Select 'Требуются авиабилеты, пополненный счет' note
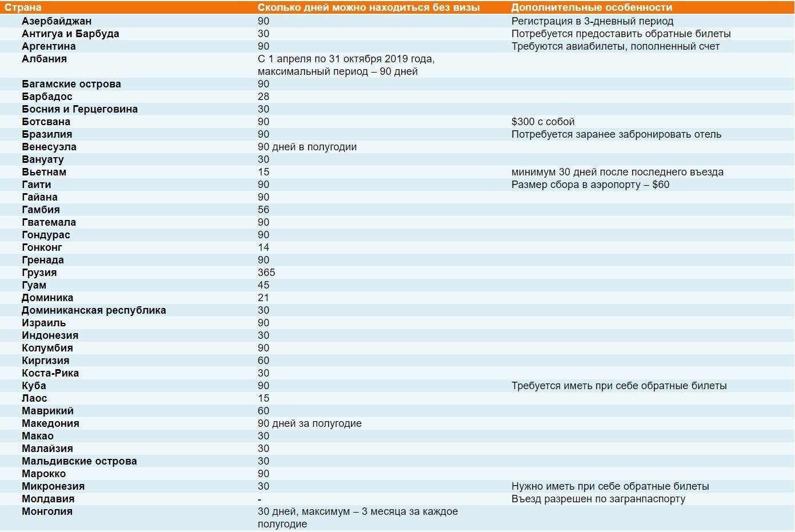 point(616,46)
